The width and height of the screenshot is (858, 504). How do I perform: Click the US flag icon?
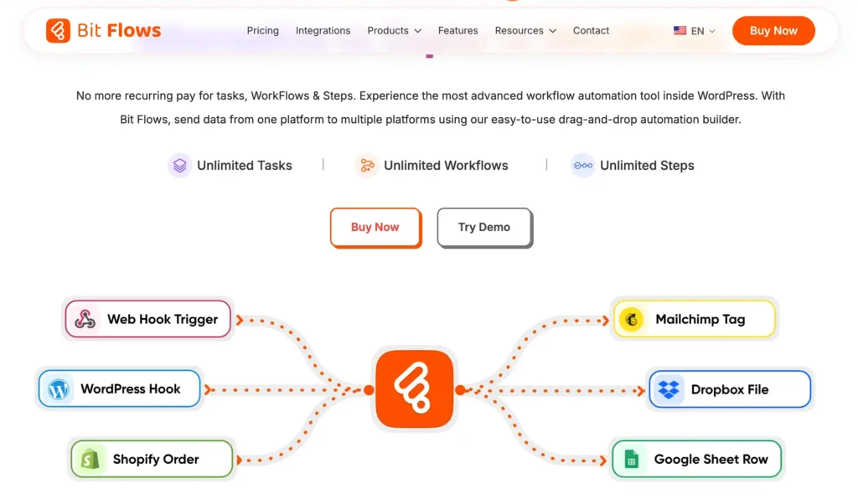tap(680, 31)
